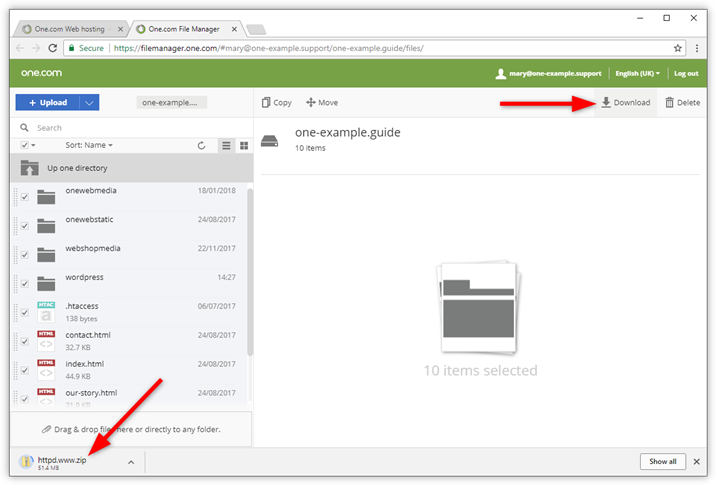Select the our-story.html file name
716x485 pixels.
(91, 393)
